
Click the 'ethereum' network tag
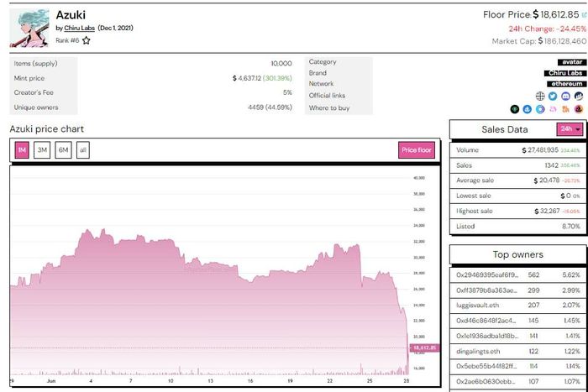567,84
